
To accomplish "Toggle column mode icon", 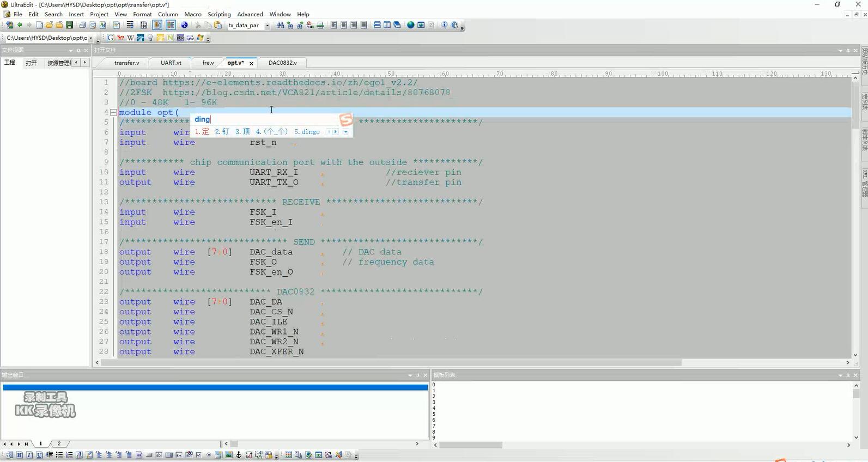I will click(157, 25).
